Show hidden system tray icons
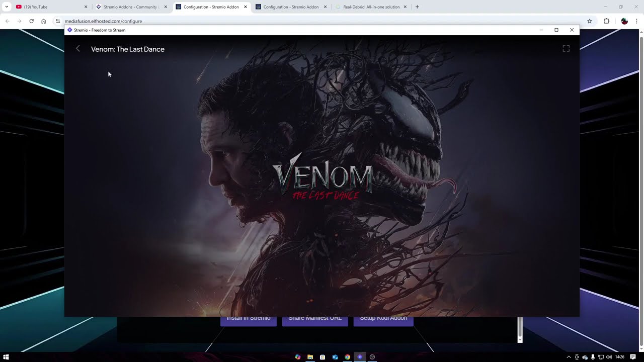 tap(569, 357)
